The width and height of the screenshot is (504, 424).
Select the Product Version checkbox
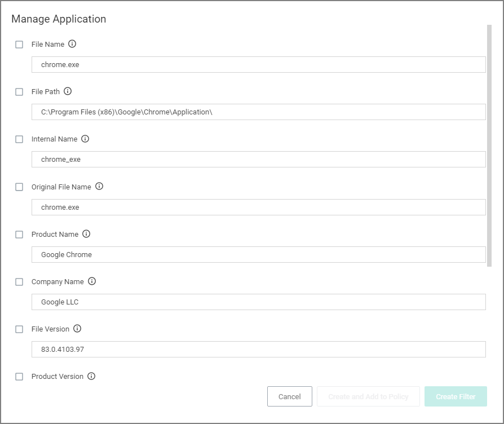pos(19,377)
